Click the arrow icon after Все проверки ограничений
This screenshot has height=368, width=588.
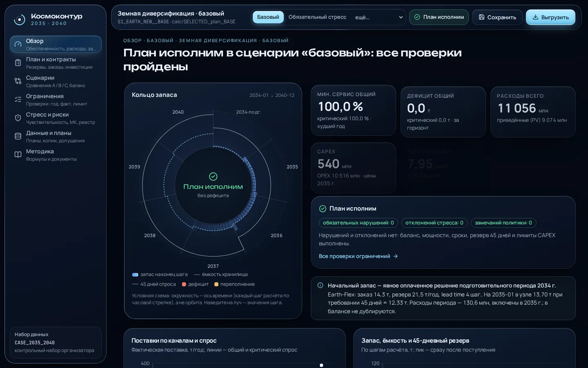coord(395,256)
